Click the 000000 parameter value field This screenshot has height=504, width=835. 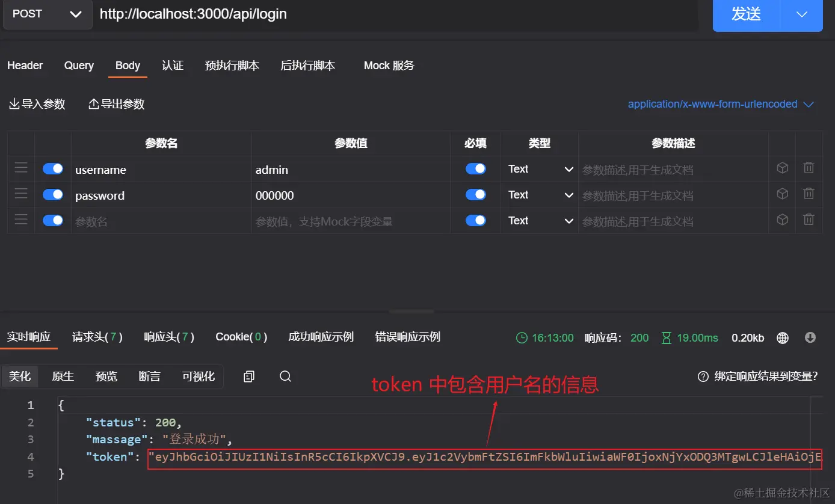coord(351,195)
